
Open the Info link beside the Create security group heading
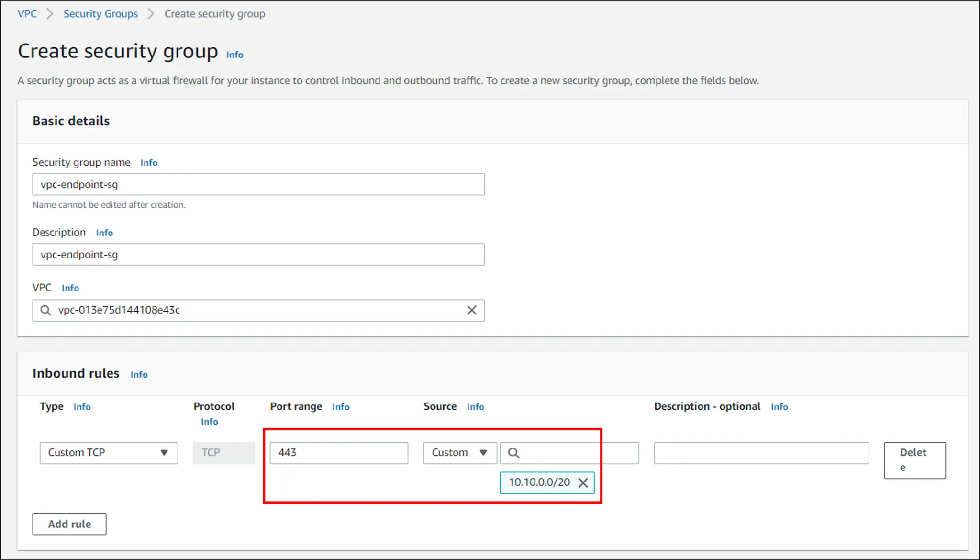pos(234,55)
